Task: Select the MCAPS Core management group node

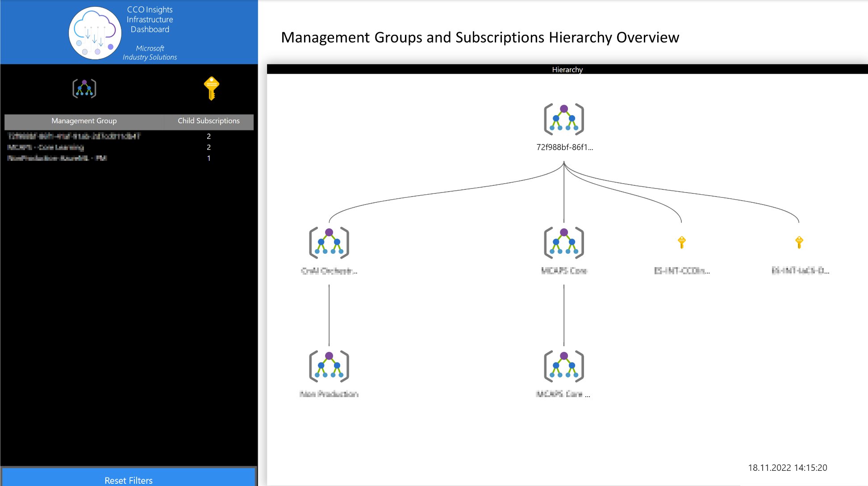Action: [x=564, y=243]
